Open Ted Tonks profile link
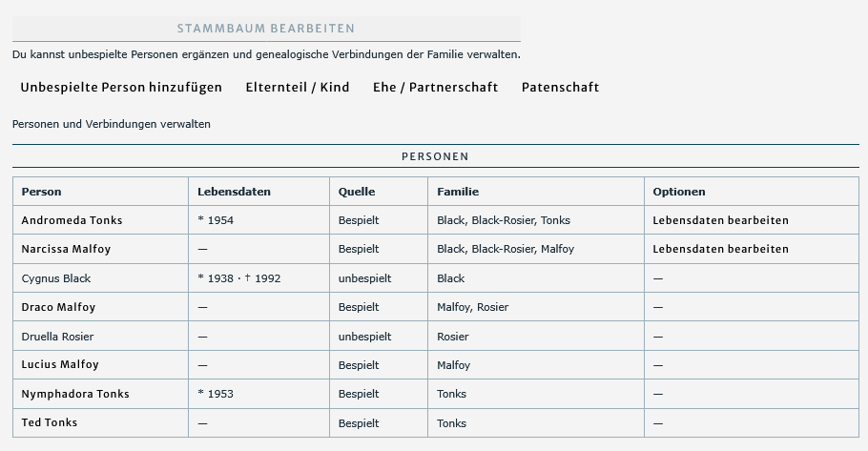 (50, 422)
